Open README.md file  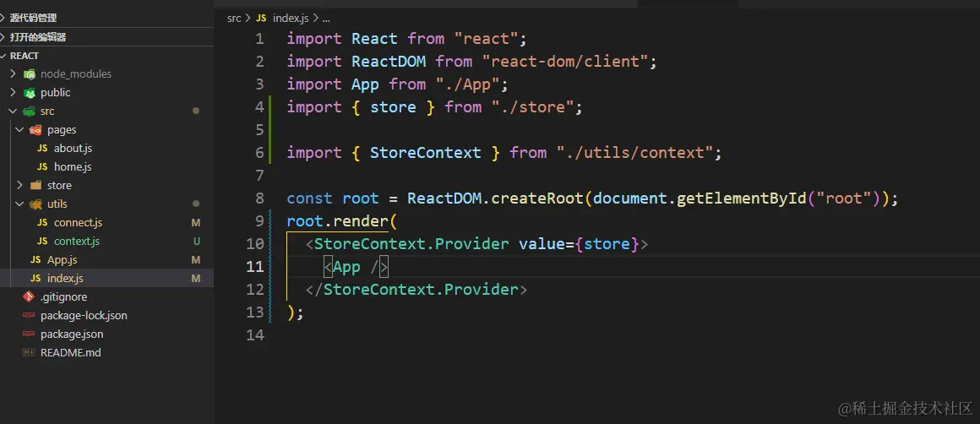point(71,352)
